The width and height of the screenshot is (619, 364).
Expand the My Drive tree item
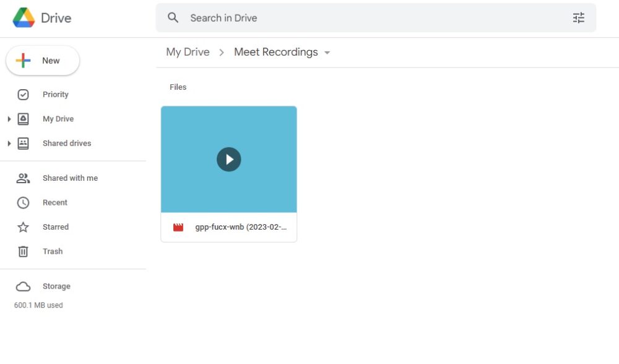(9, 119)
